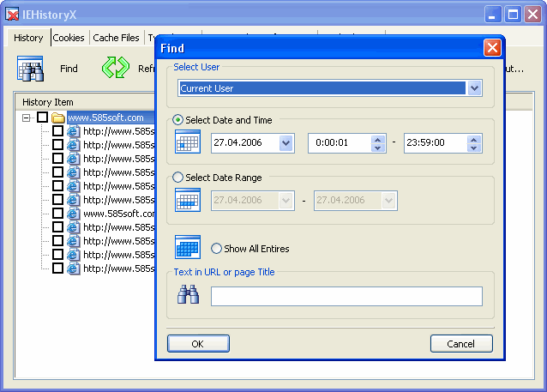The height and width of the screenshot is (392, 547).
Task: Click the binoculars icon beside the URL text box
Action: (189, 294)
